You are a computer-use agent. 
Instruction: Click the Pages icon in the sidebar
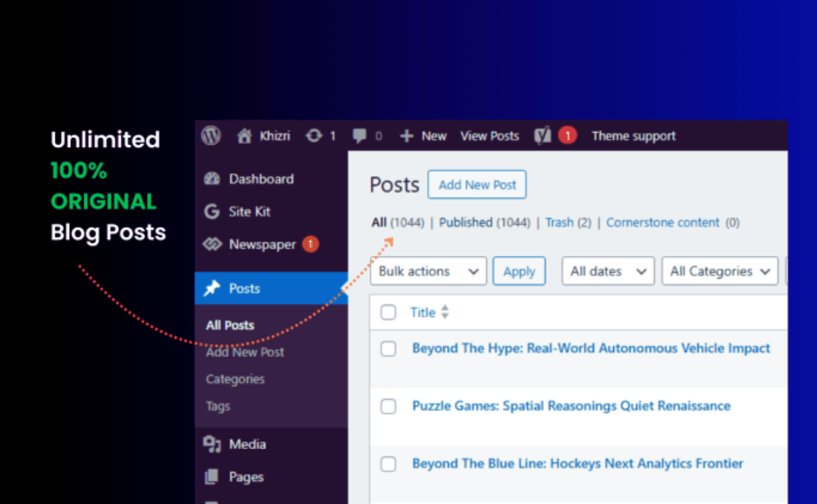[x=211, y=476]
